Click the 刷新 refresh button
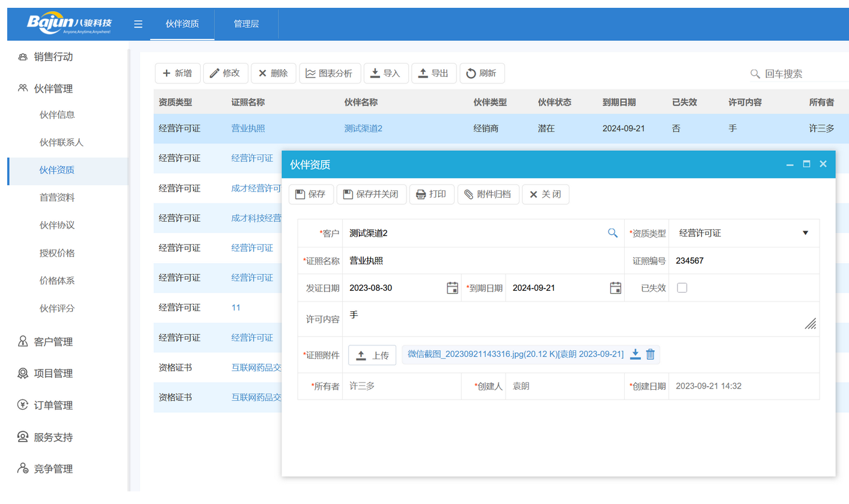Viewport: 849px width, 504px height. tap(482, 73)
